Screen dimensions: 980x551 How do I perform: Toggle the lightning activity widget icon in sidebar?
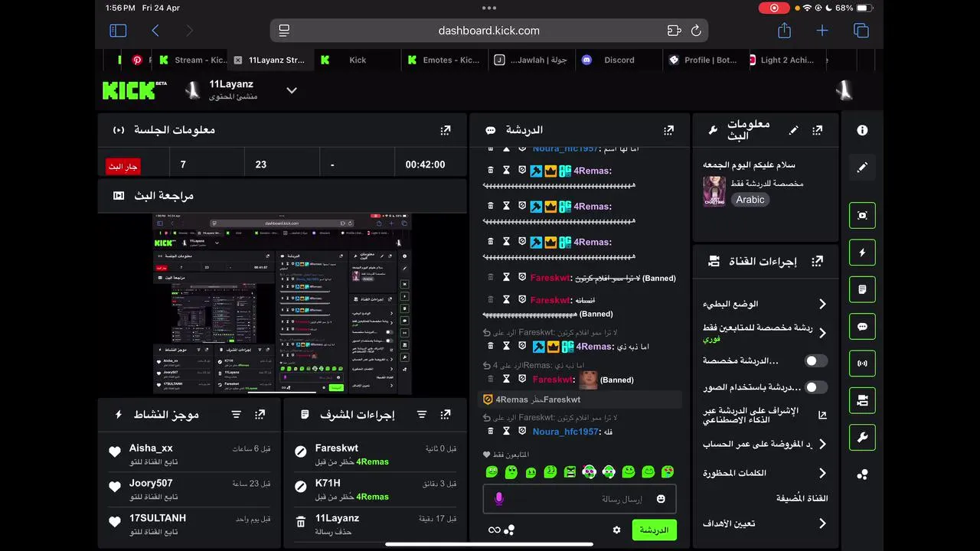(862, 253)
